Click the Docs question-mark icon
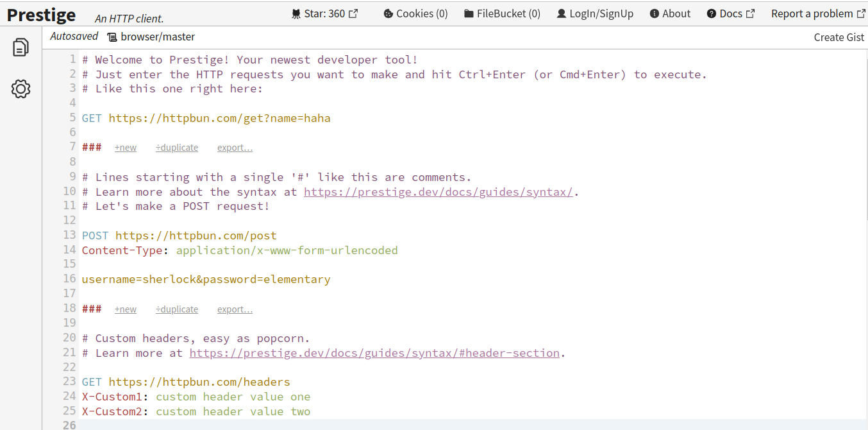 pos(712,13)
